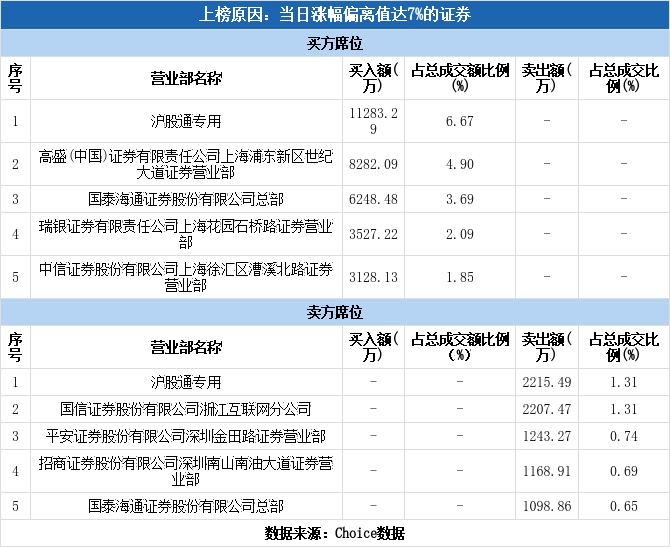The width and height of the screenshot is (670, 547).
Task: Click sell amount 1168.91
Action: pos(547,471)
